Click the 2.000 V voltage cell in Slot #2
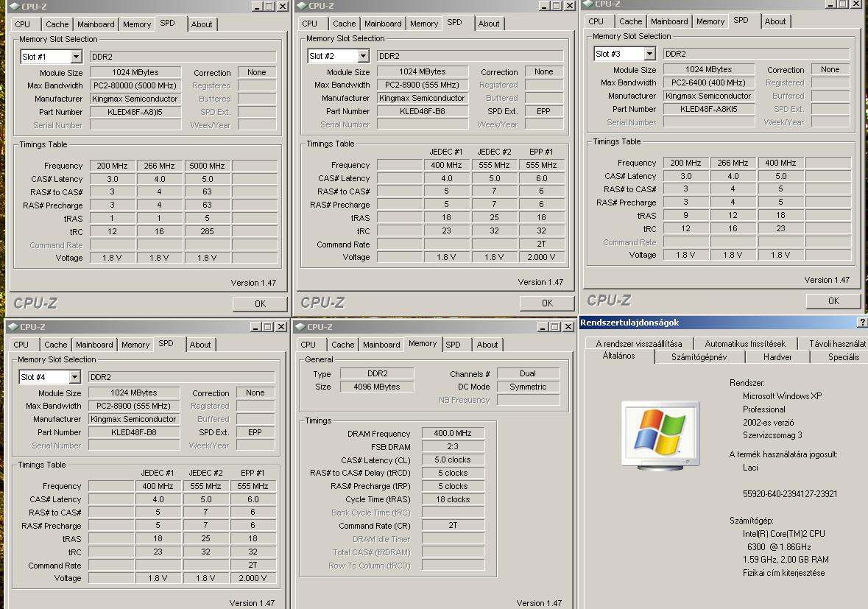The width and height of the screenshot is (868, 609). click(541, 258)
